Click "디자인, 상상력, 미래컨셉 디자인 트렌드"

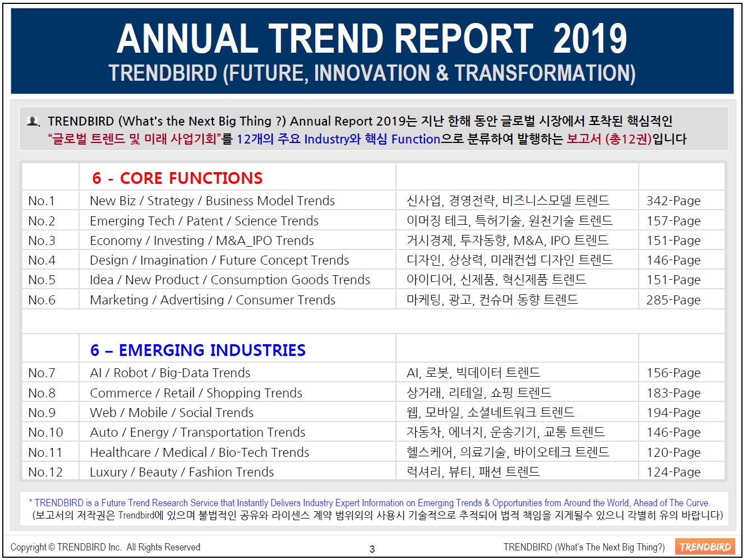pos(510,260)
